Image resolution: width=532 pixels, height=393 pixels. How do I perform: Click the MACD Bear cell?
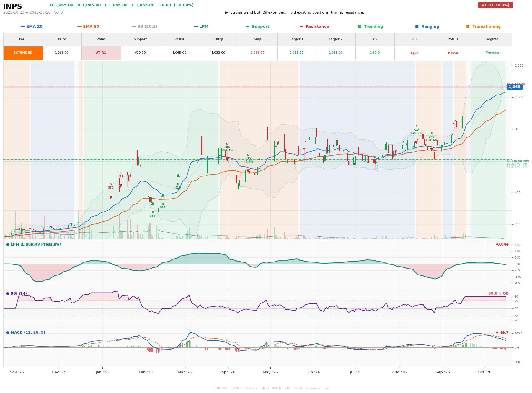(x=453, y=53)
